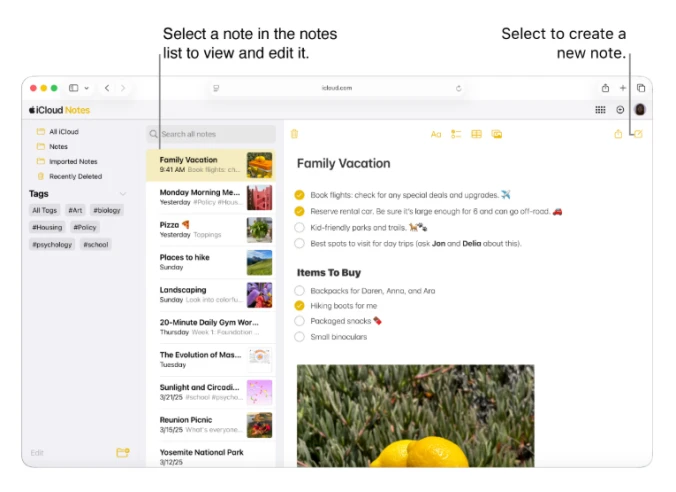Reload the page with the refresh icon
The image size is (676, 492).
458,88
